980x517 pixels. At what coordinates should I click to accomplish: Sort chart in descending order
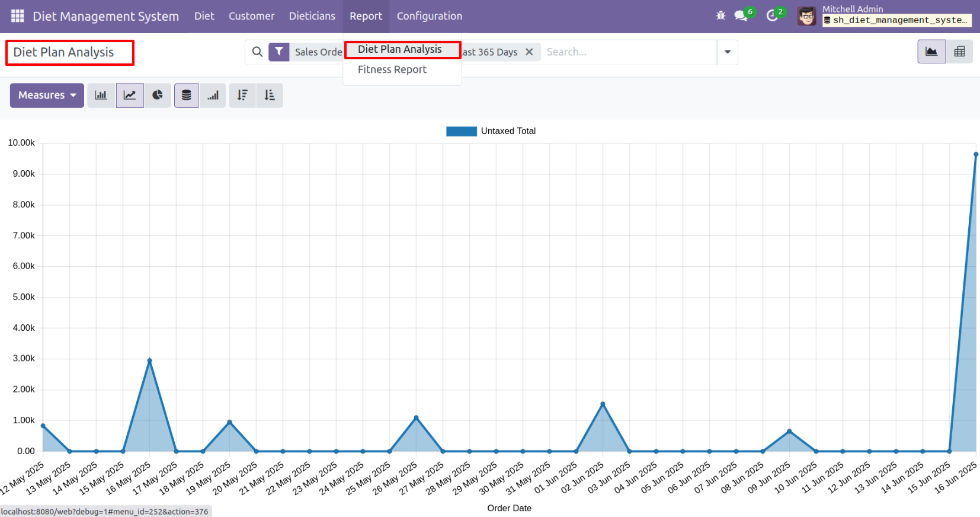coord(242,95)
